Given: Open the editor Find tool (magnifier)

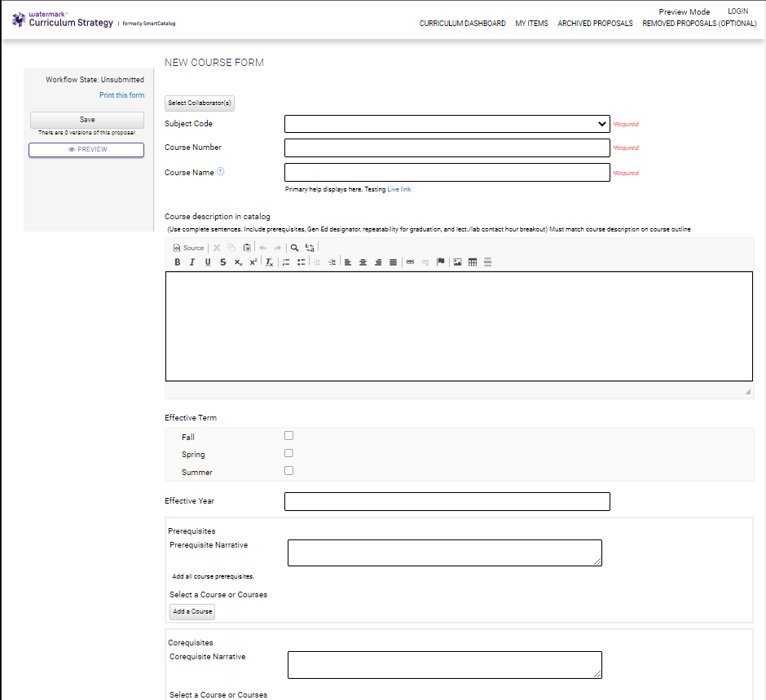Looking at the screenshot, I should (294, 248).
